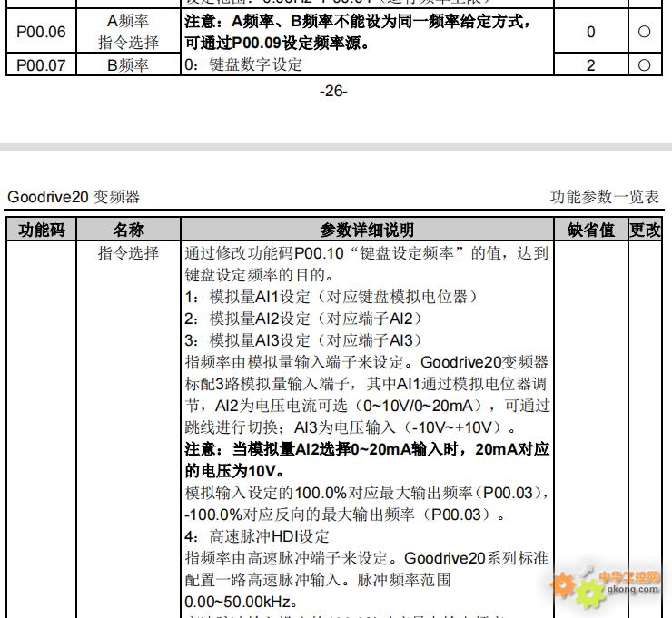The width and height of the screenshot is (672, 618).
Task: Click line '4: 高速脉冲HDI设定'
Action: tap(257, 536)
